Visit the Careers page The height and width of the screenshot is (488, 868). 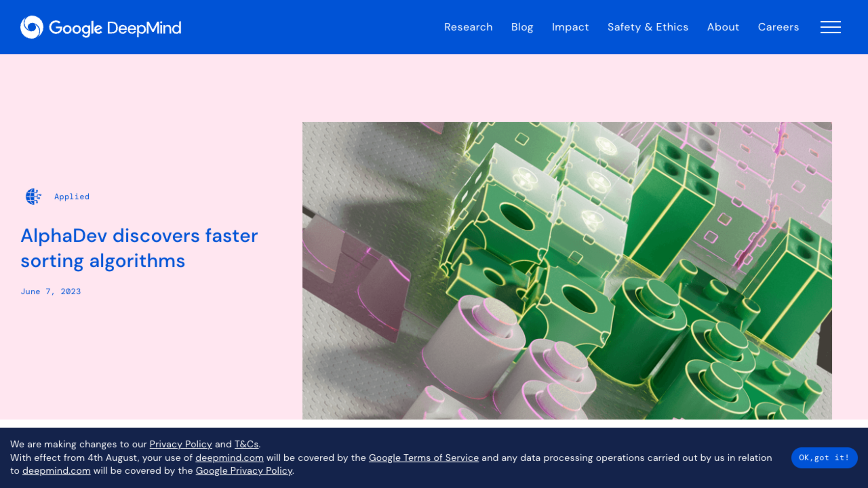coord(778,27)
